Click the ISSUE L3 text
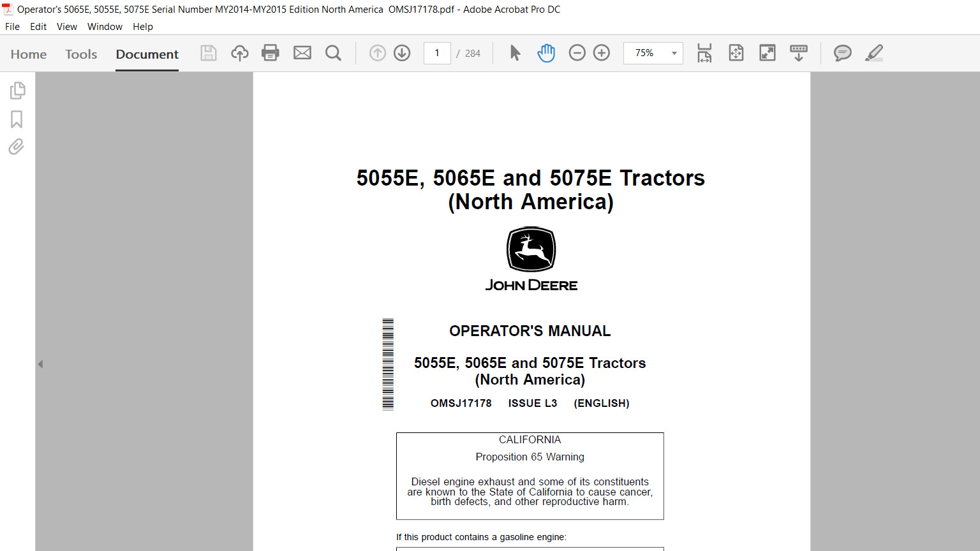Viewport: 980px width, 551px height. click(533, 403)
